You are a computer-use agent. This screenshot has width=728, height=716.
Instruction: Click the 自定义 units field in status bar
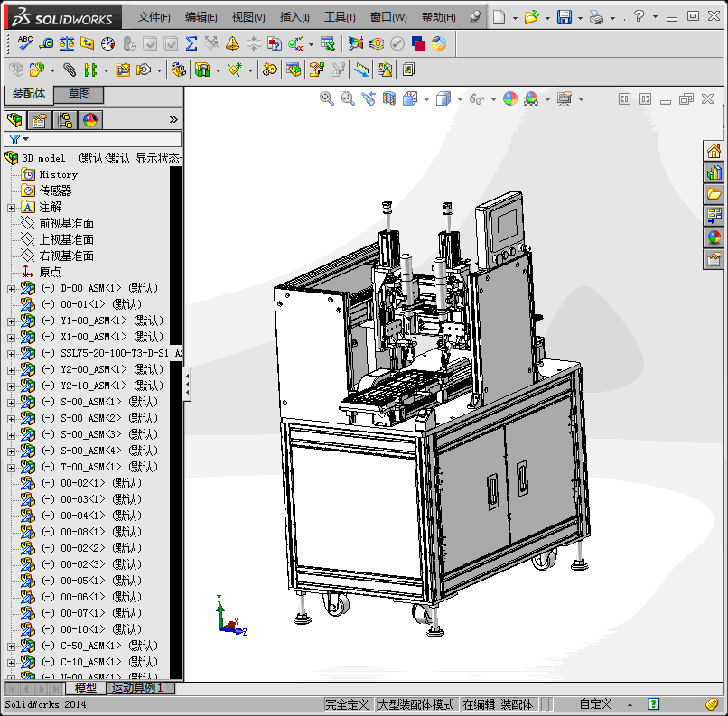tap(595, 704)
